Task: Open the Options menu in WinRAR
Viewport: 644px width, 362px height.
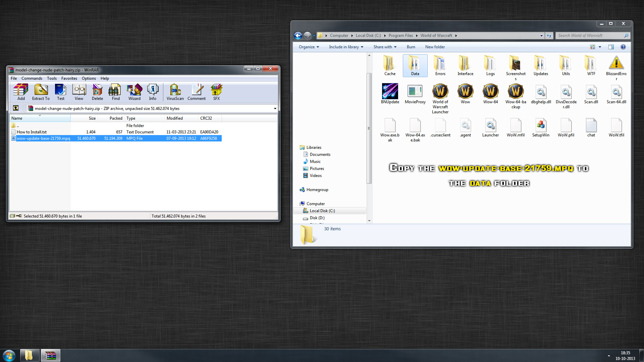Action: click(89, 78)
